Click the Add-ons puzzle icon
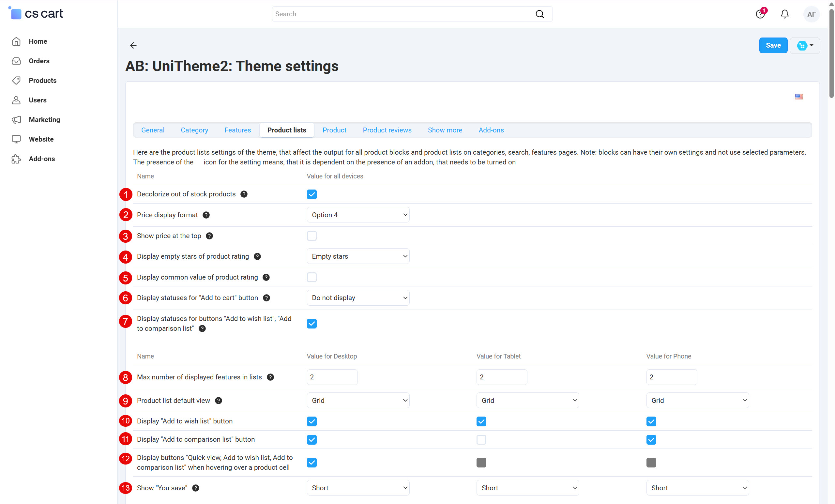This screenshot has height=504, width=835. click(16, 159)
